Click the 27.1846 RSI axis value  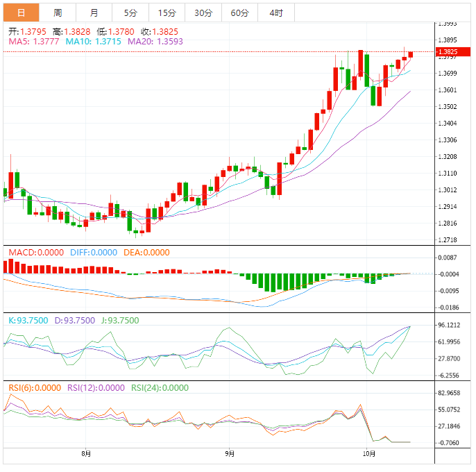point(450,426)
